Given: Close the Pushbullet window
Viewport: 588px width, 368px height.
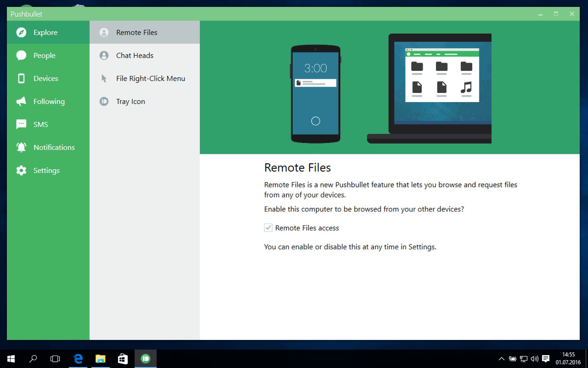Looking at the screenshot, I should pyautogui.click(x=572, y=14).
